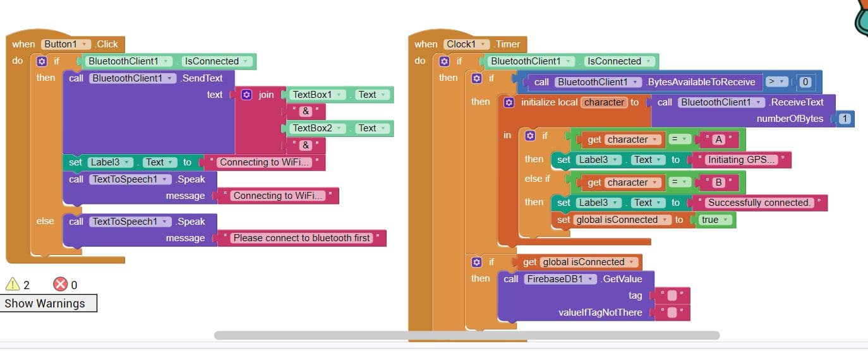868x363 pixels.
Task: Open TextBox2 component dropdown in join block
Action: 341,128
